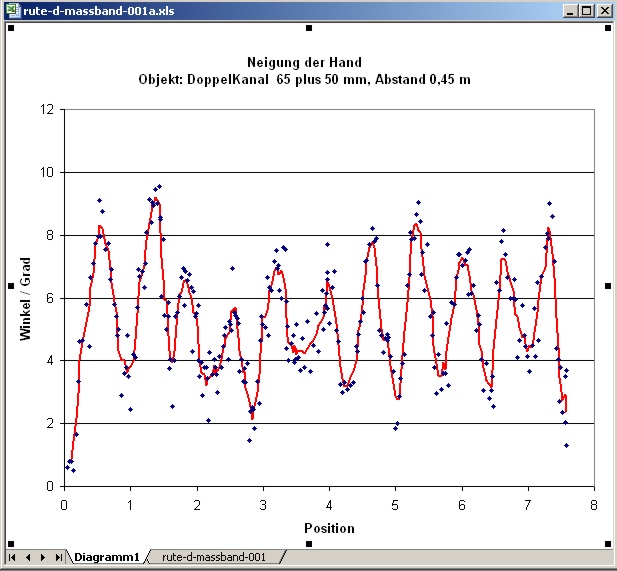Click the top-center chart selection handle

(x=308, y=29)
